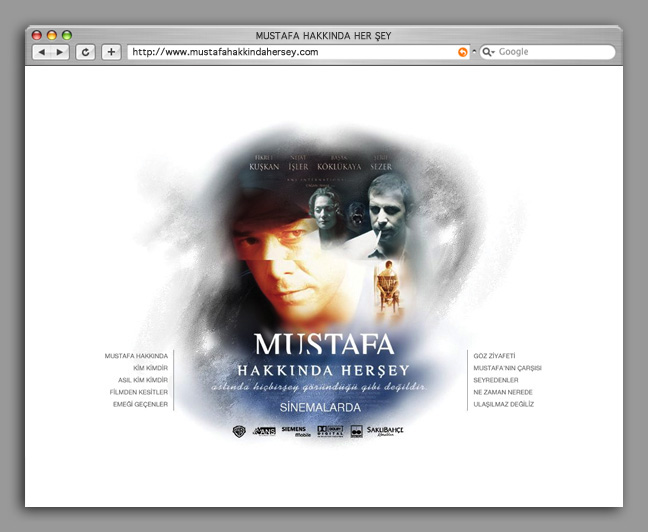
Task: Click the Siemens Mobile sponsor logo
Action: click(x=296, y=432)
